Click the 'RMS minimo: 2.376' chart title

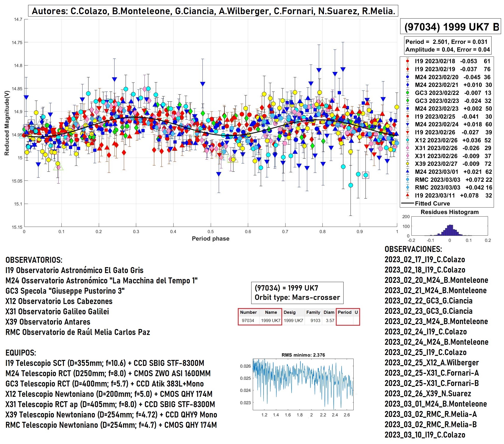(303, 355)
